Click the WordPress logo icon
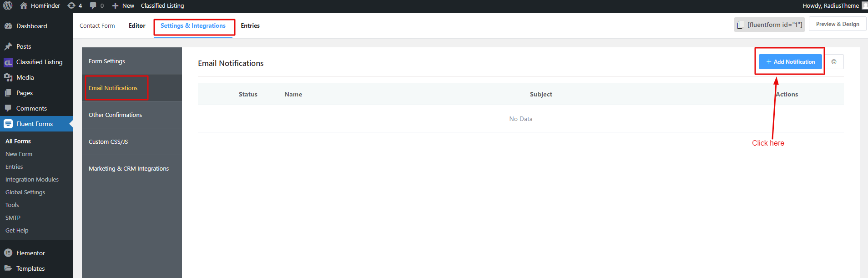The image size is (868, 278). [8, 5]
